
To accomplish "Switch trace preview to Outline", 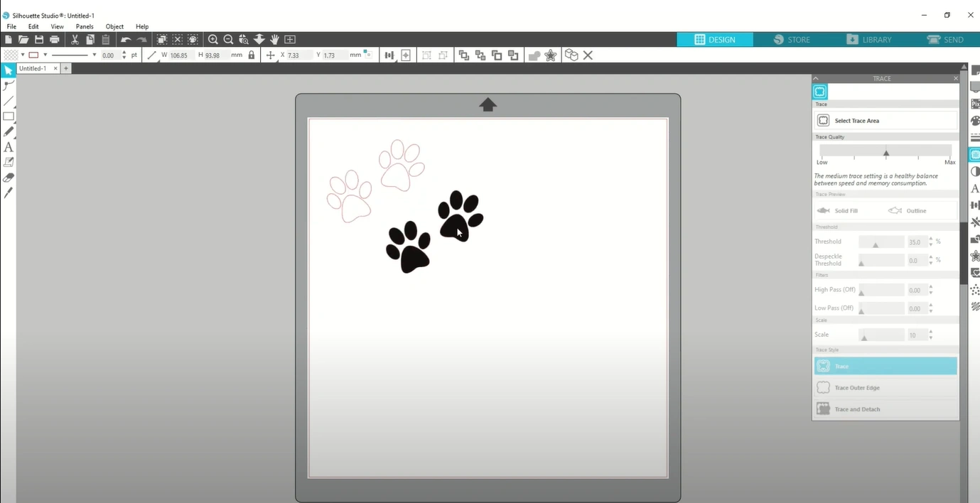I will [x=908, y=211].
